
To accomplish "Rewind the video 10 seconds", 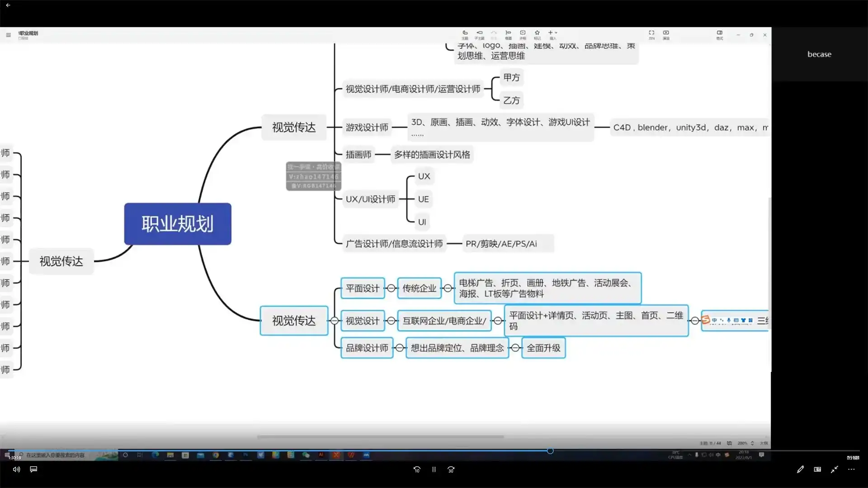I will click(417, 469).
